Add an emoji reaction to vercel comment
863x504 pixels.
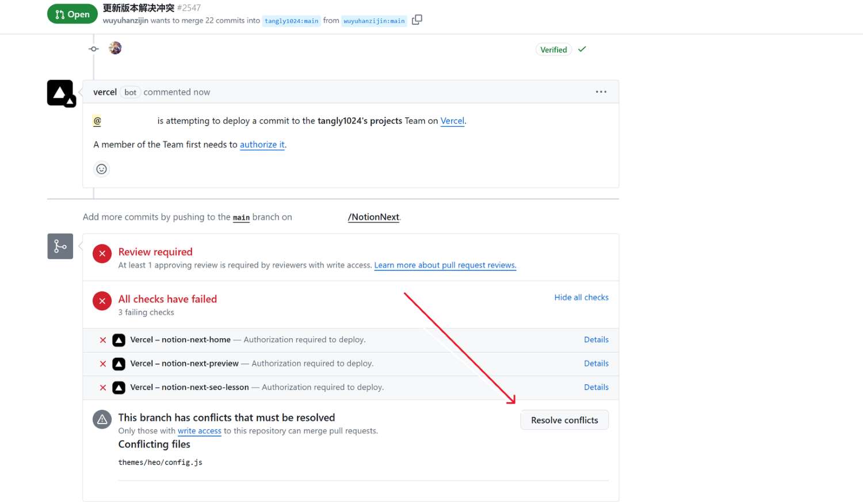tap(101, 169)
